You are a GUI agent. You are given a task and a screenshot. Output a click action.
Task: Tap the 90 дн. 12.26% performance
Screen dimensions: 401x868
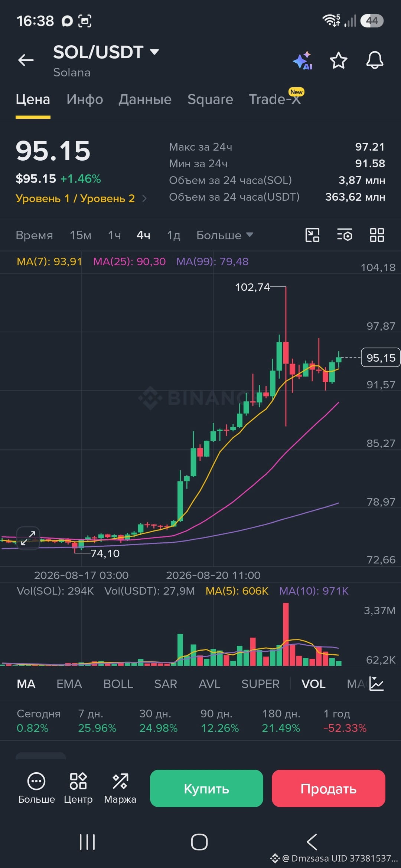(219, 721)
